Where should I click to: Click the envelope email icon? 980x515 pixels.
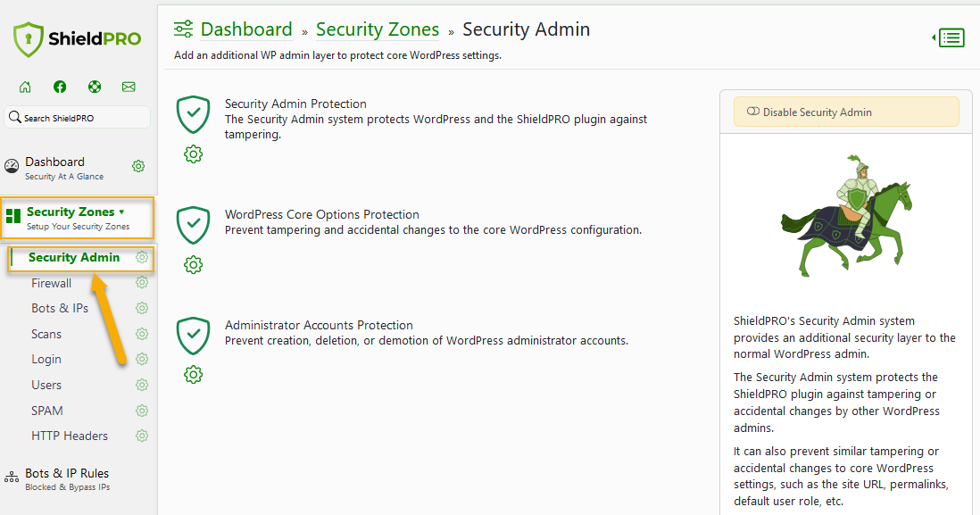click(x=129, y=87)
